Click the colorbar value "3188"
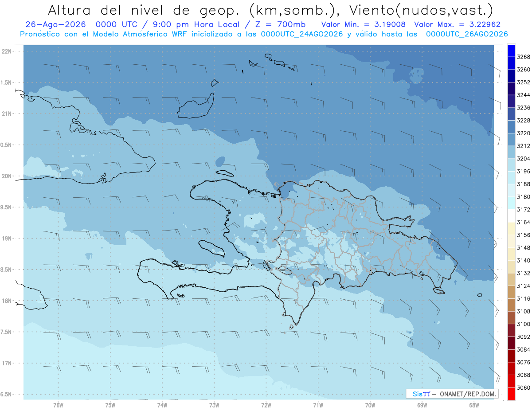532x411 pixels. point(524,184)
